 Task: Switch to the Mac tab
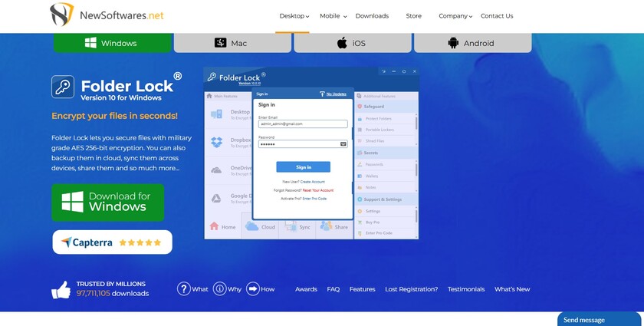(232, 43)
